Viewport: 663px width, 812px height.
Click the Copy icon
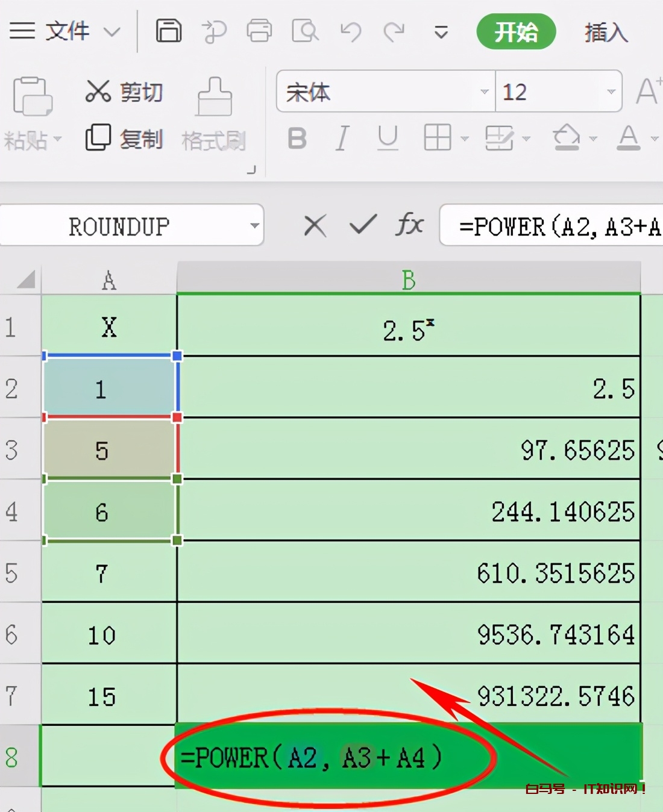coord(98,138)
